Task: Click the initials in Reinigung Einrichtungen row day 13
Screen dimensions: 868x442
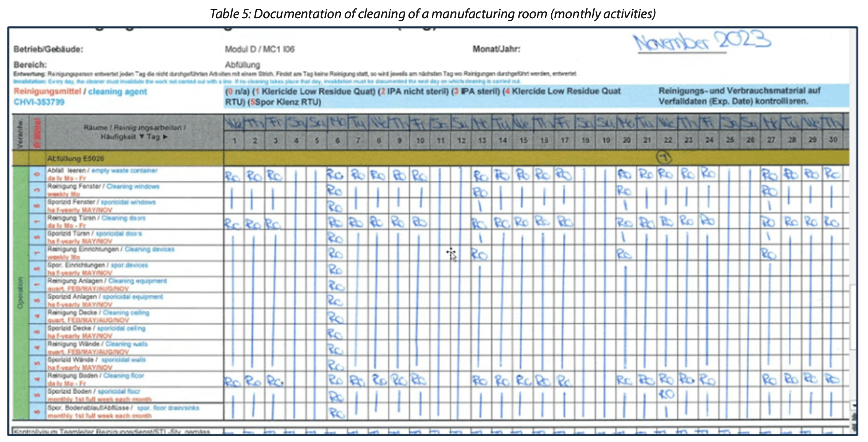Action: point(479,254)
